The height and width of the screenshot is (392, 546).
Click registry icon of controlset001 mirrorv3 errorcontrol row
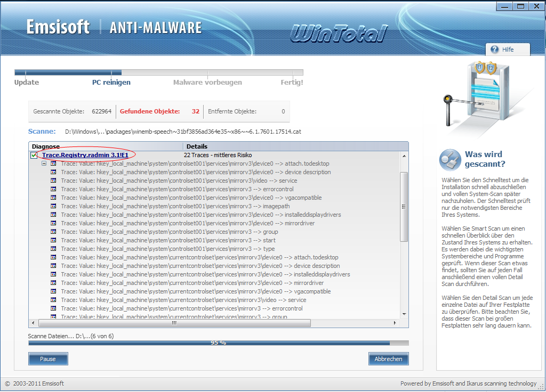pos(53,189)
